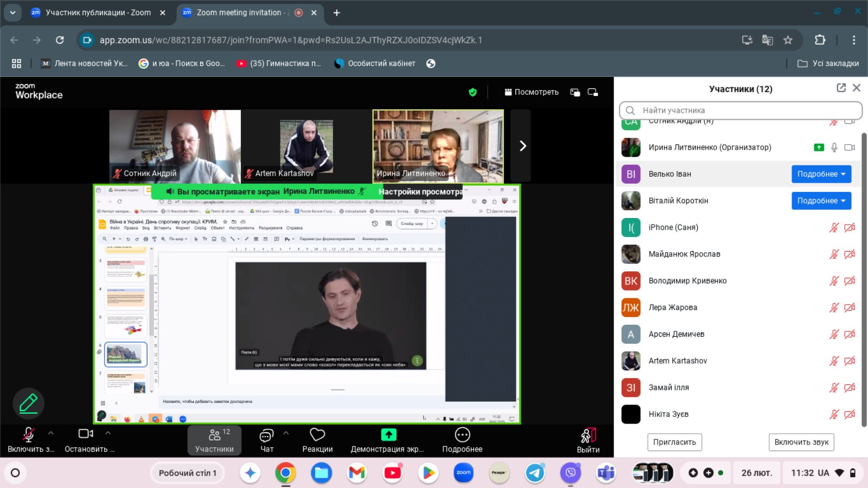Open Лента новостей bookmark
This screenshot has height=488, width=868.
85,63
